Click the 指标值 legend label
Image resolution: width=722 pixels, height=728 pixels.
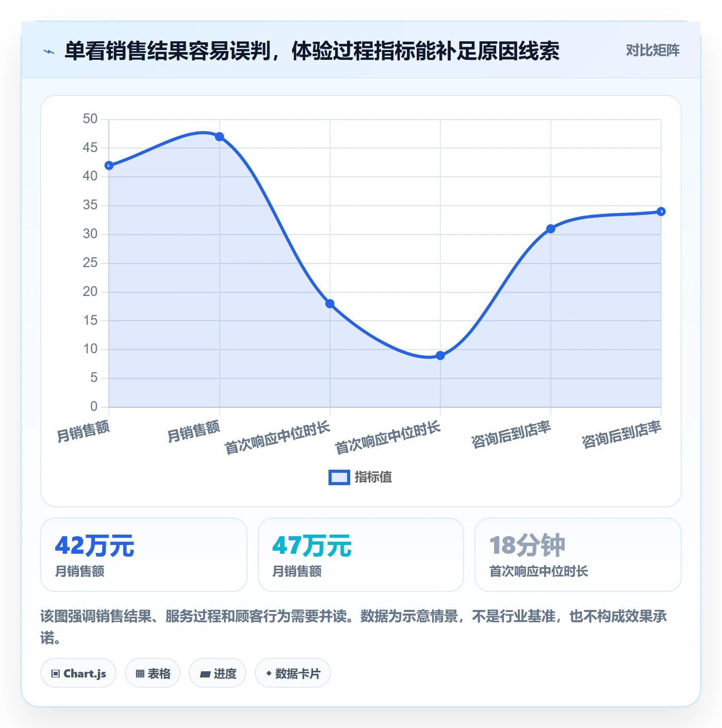[x=373, y=477]
